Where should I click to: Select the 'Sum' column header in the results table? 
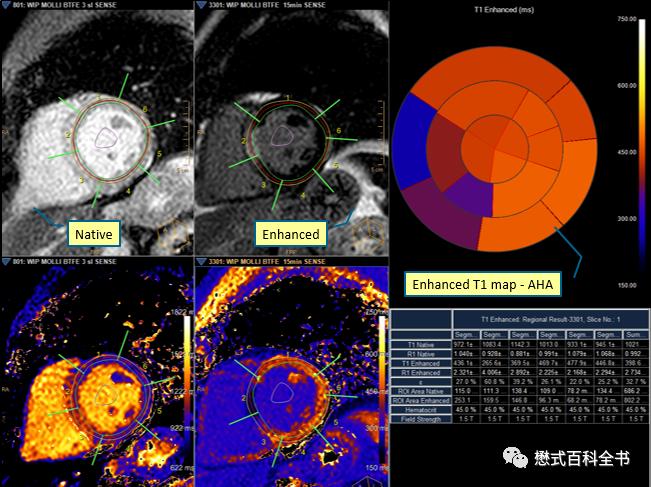635,335
